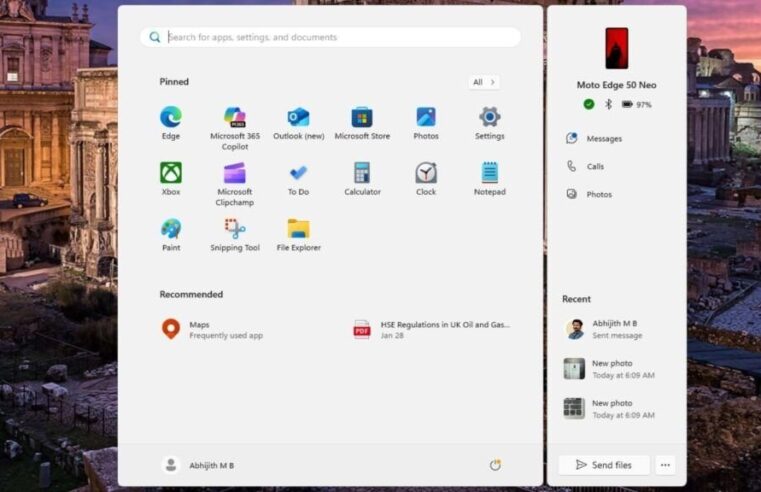Click the Moto Edge 50 Neo device name
This screenshot has width=761, height=492.
616,85
